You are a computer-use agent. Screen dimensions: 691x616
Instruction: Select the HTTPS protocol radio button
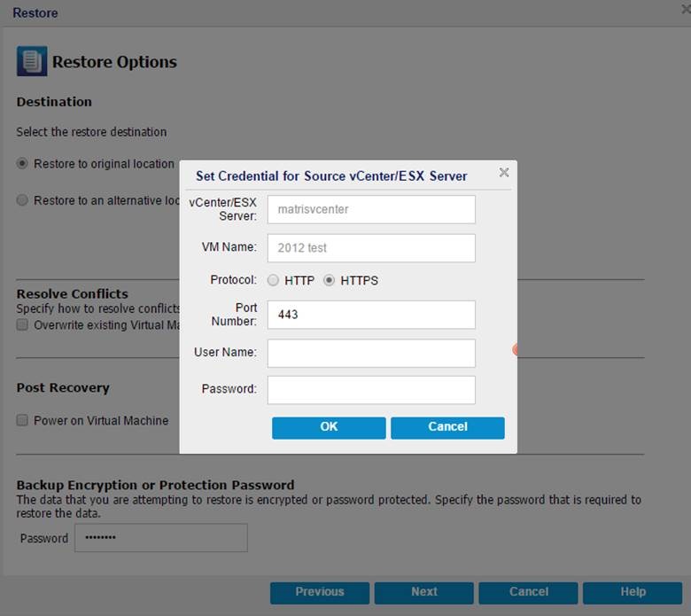(329, 280)
